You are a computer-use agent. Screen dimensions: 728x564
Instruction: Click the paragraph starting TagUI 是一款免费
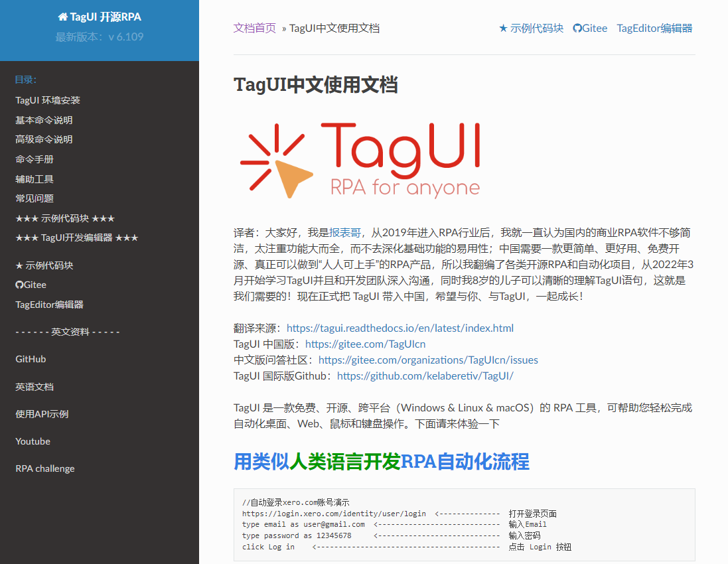(x=463, y=415)
